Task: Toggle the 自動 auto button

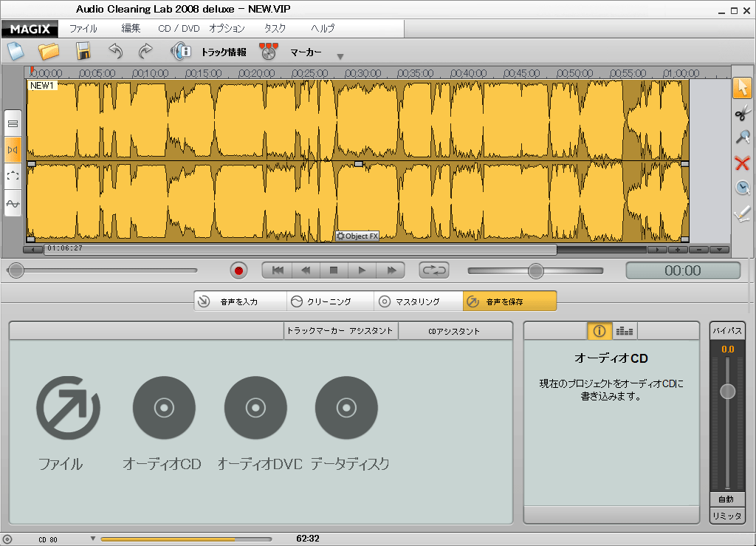Action: point(727,499)
